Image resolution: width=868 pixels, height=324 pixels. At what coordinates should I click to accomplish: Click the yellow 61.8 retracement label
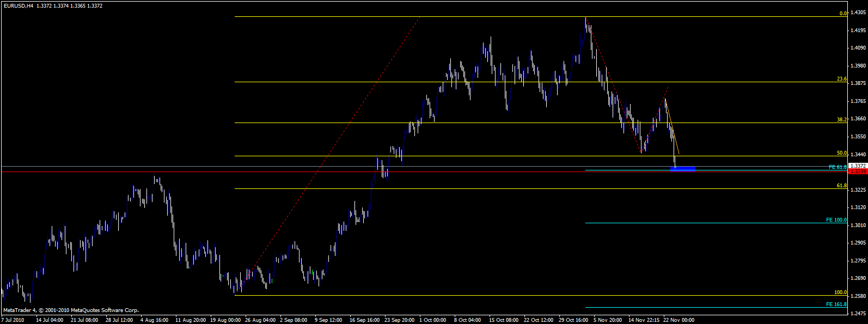[x=841, y=186]
